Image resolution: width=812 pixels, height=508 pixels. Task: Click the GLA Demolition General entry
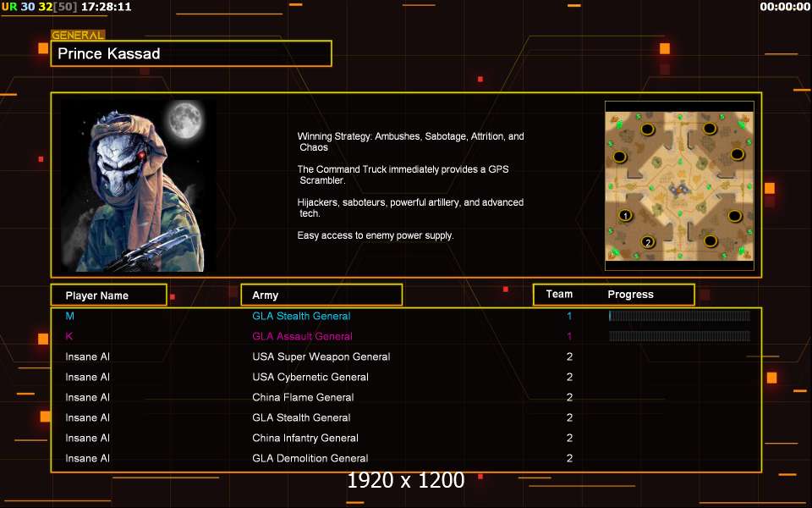tap(310, 458)
